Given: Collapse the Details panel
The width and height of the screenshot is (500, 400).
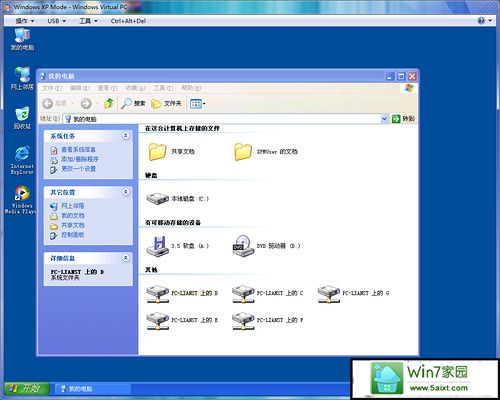Looking at the screenshot, I should coord(126,258).
